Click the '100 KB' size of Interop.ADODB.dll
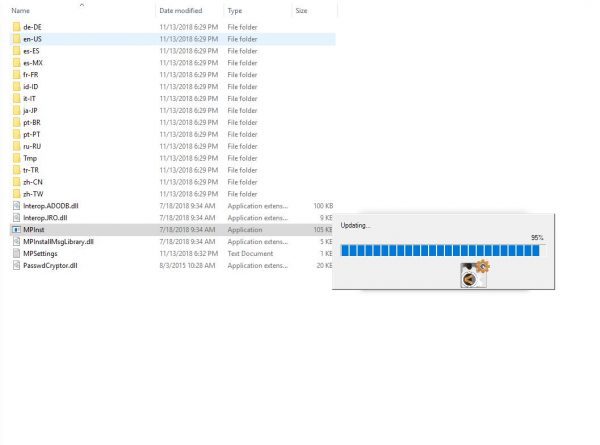Viewport: 600px width, 445px height. click(323, 205)
